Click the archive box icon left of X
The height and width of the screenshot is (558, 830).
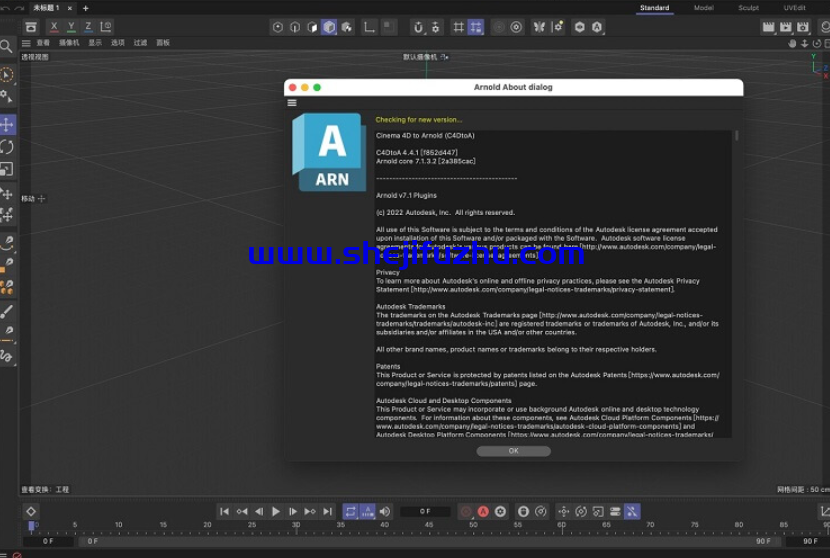tap(31, 27)
